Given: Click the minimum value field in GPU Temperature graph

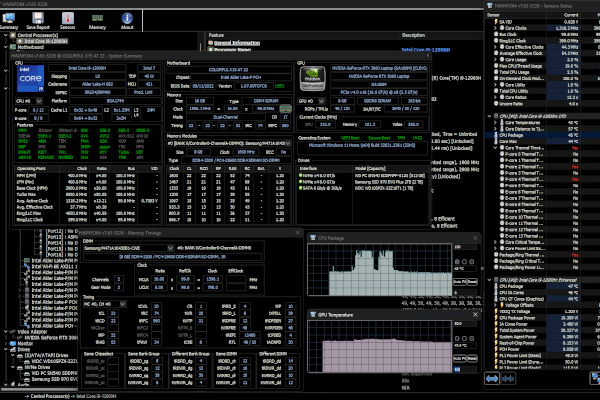Looking at the screenshot, I should click(465, 369).
